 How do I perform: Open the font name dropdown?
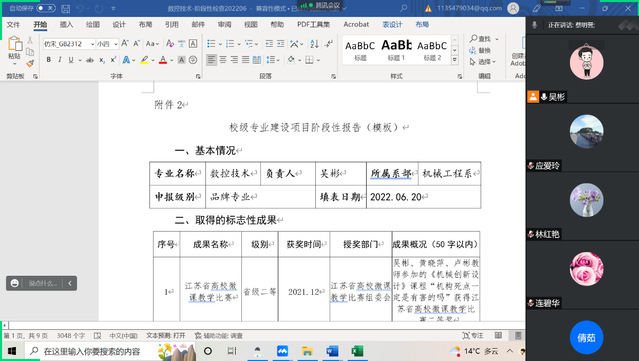[x=93, y=44]
